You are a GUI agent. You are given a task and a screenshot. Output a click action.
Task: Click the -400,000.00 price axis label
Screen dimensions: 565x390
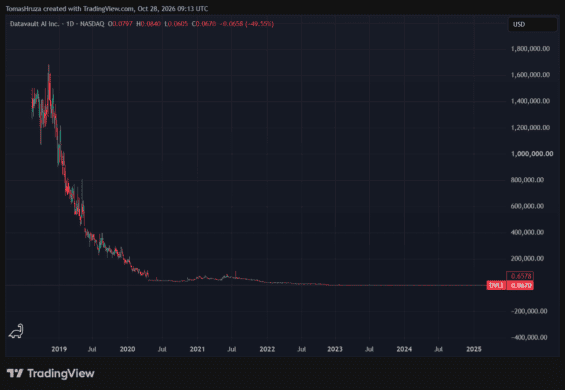click(x=529, y=337)
